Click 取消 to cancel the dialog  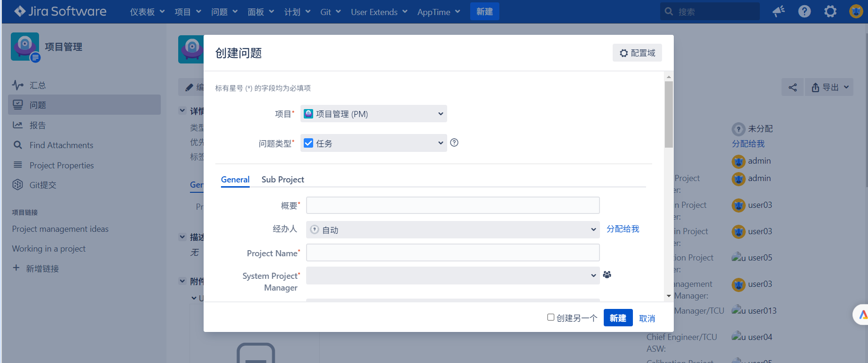647,318
